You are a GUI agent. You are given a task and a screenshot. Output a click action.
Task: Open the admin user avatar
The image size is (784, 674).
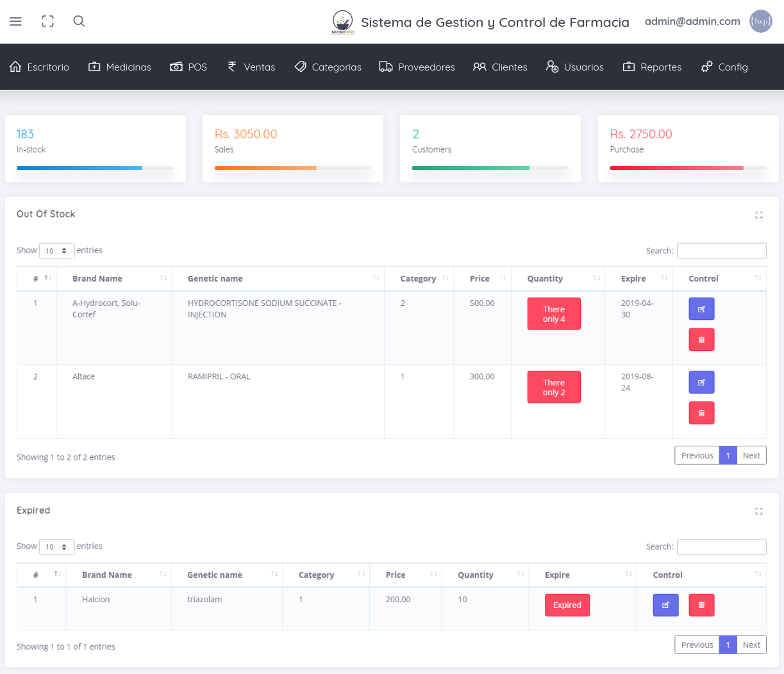[761, 21]
